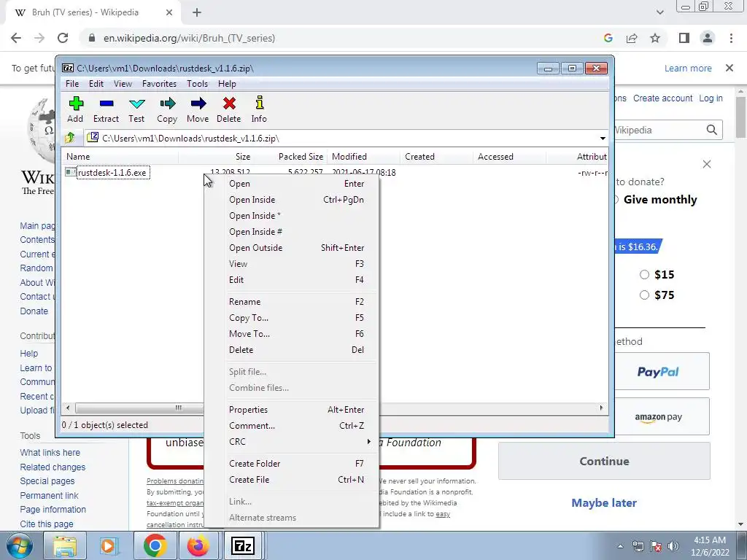
Task: Select the $15 donation radio button
Action: 644,275
